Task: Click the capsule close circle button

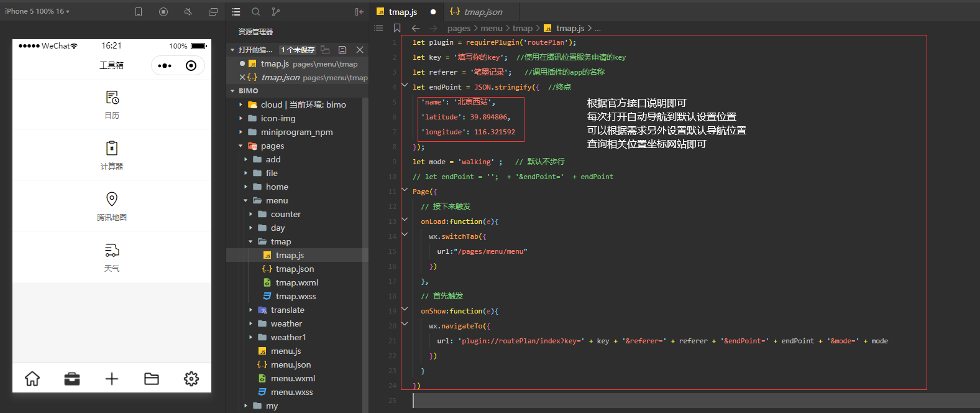Action: pyautogui.click(x=191, y=65)
